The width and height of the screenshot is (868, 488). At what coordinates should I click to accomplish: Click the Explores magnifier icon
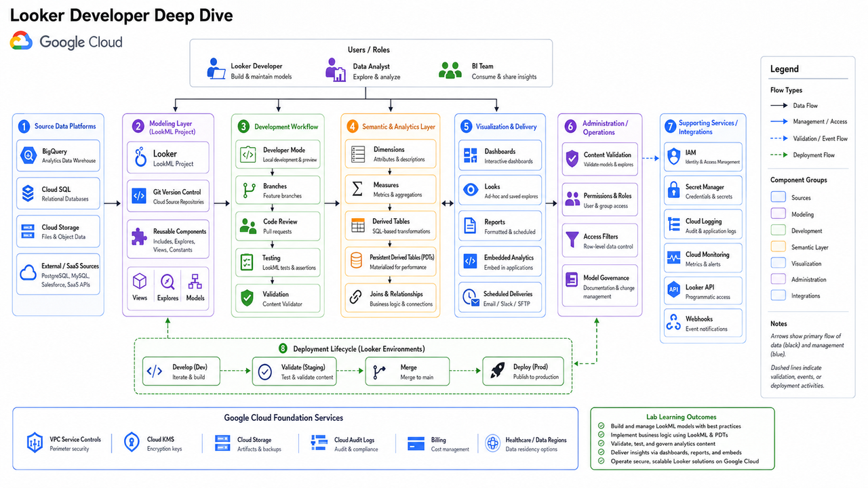pos(167,281)
